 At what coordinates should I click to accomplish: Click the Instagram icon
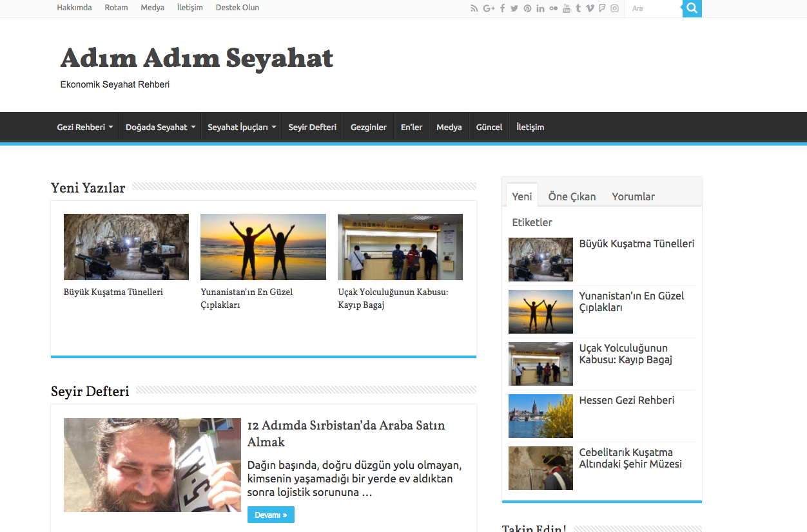(615, 8)
